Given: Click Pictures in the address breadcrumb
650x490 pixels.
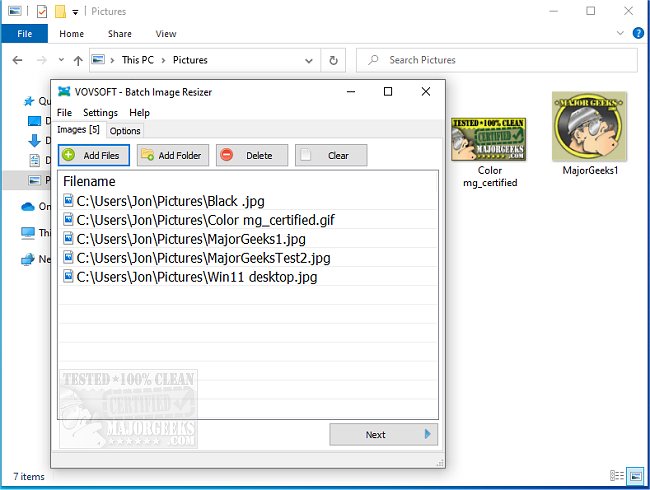Looking at the screenshot, I should pyautogui.click(x=190, y=60).
